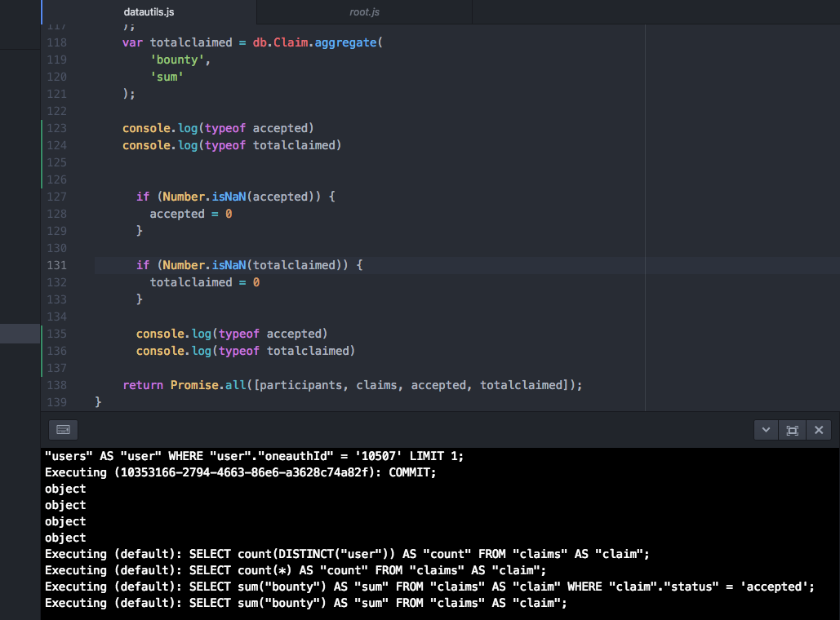Switch to the root.js tab

click(364, 11)
